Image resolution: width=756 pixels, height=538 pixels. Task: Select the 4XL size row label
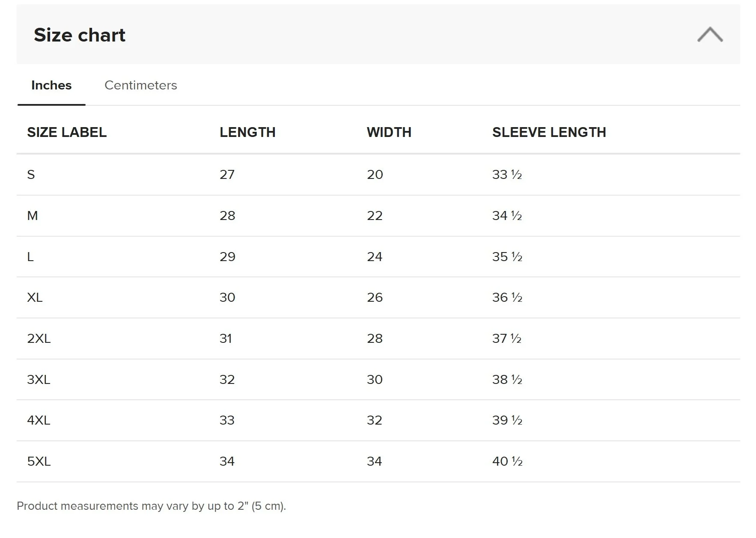pyautogui.click(x=39, y=420)
